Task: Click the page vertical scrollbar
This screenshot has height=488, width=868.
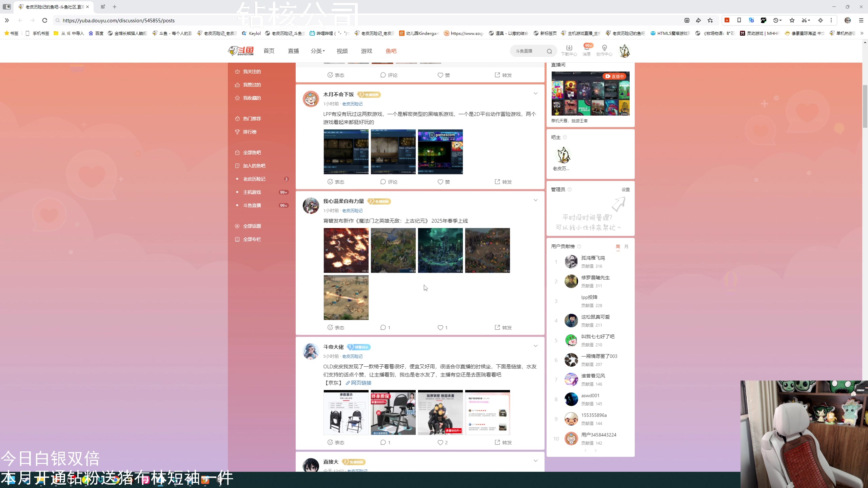Action: (x=865, y=106)
